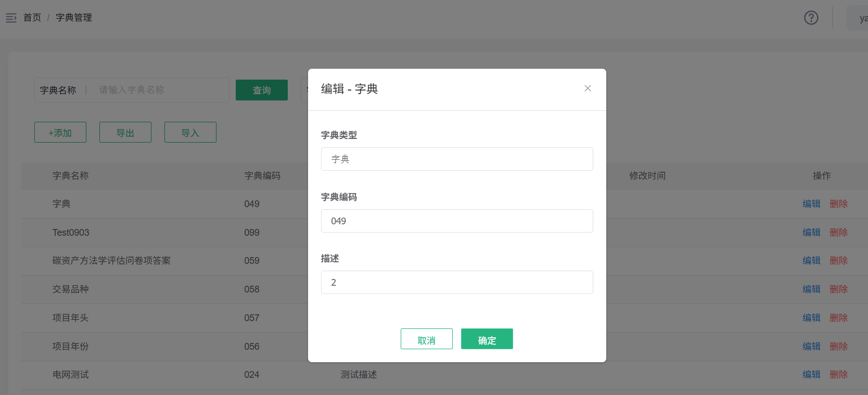The height and width of the screenshot is (395, 868).
Task: Delete the 碳资产方法学评估问卷项答案 row
Action: click(839, 260)
